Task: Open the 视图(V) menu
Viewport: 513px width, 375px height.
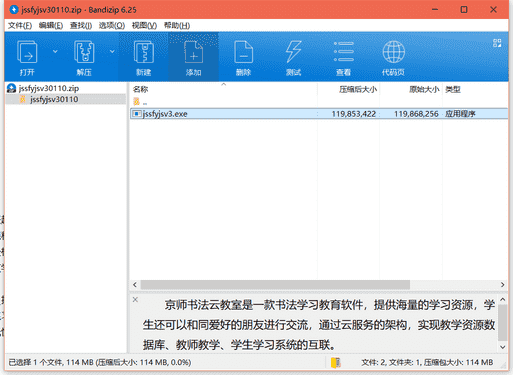Action: pos(144,26)
